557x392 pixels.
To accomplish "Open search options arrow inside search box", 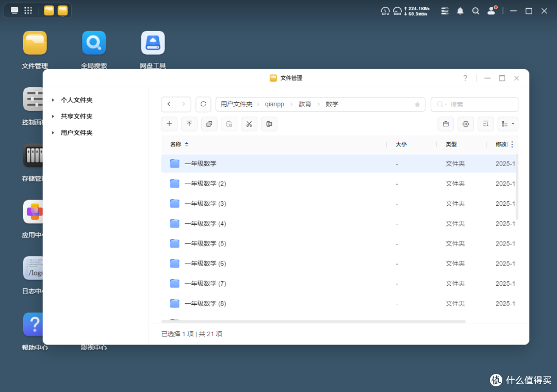I will 446,105.
